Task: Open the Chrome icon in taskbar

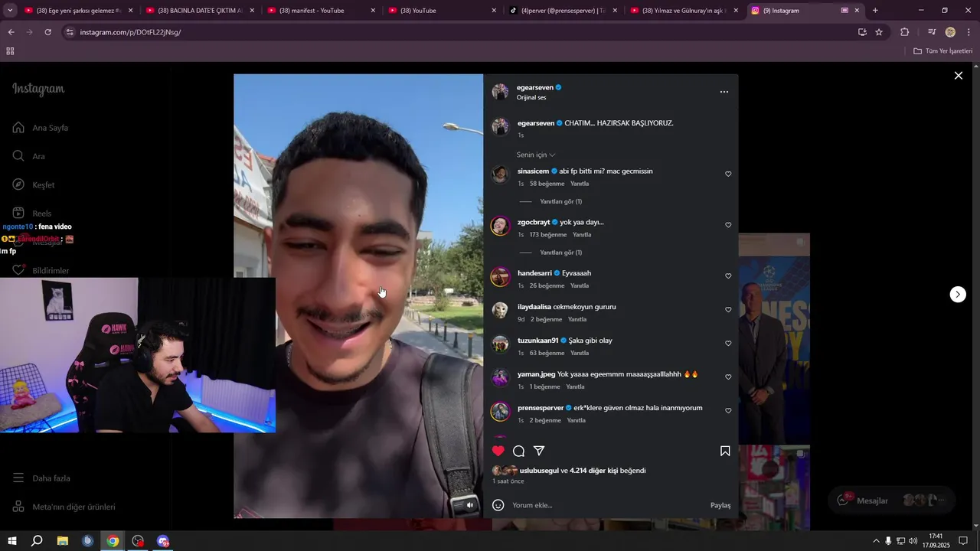Action: coord(113,541)
